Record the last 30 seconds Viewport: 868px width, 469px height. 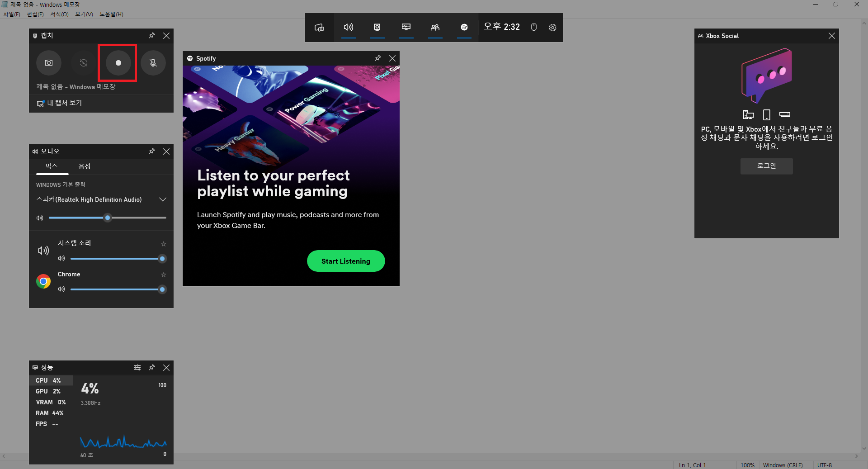point(84,63)
